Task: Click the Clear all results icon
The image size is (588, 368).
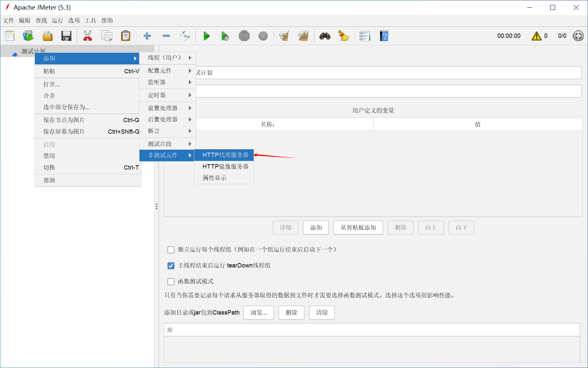Action: 303,36
